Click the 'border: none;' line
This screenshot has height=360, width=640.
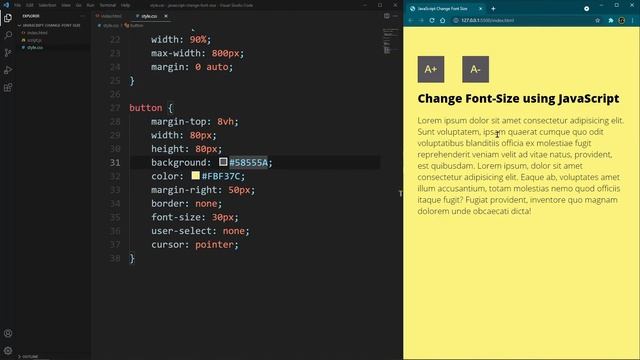point(187,203)
